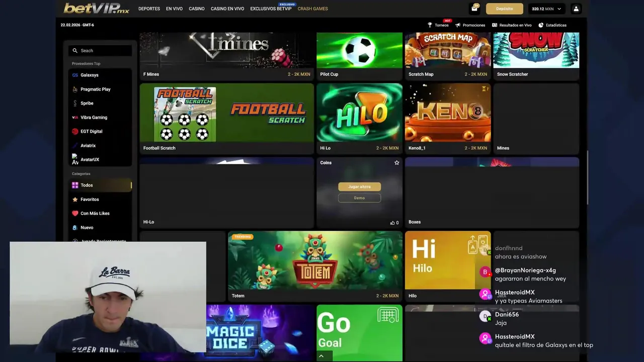
Task: Open the F Mines game thumbnail
Action: tap(227, 50)
